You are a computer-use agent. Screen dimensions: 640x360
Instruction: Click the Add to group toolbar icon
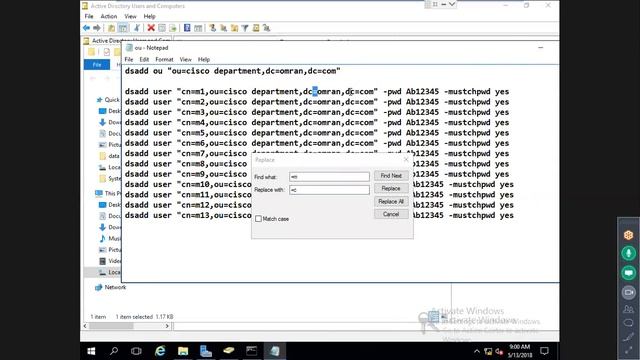(x=267, y=28)
